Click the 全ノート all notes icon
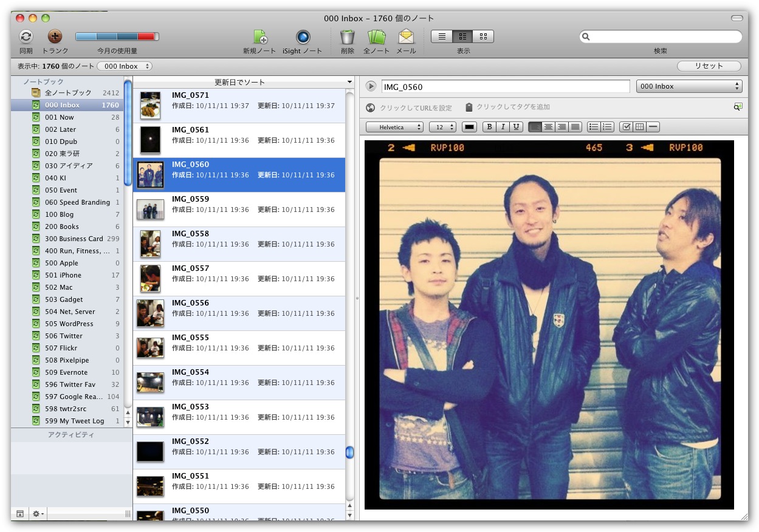The height and width of the screenshot is (532, 759). [x=376, y=37]
